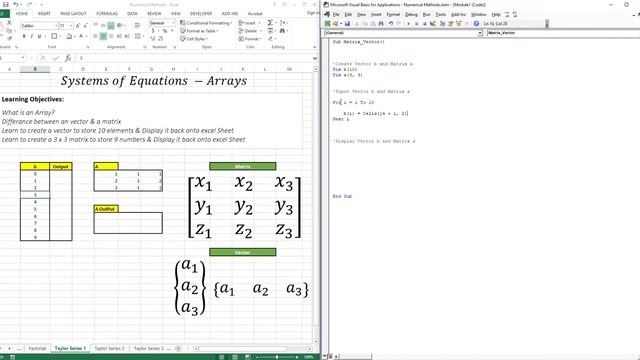Open the Insert cells dropdown in the ribbon
The width and height of the screenshot is (640, 360).
(249, 23)
